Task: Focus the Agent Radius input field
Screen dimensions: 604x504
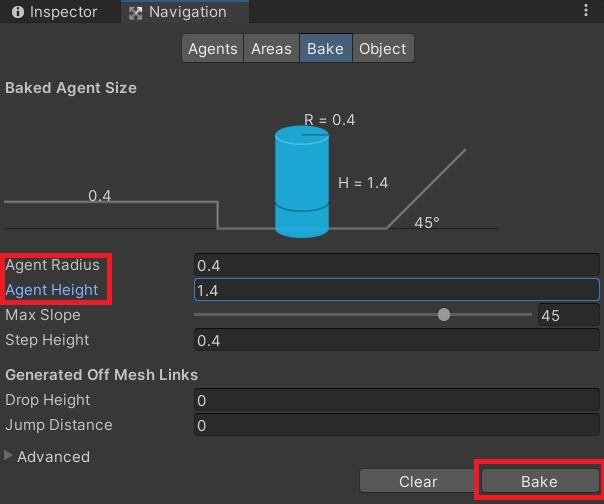Action: pyautogui.click(x=396, y=265)
